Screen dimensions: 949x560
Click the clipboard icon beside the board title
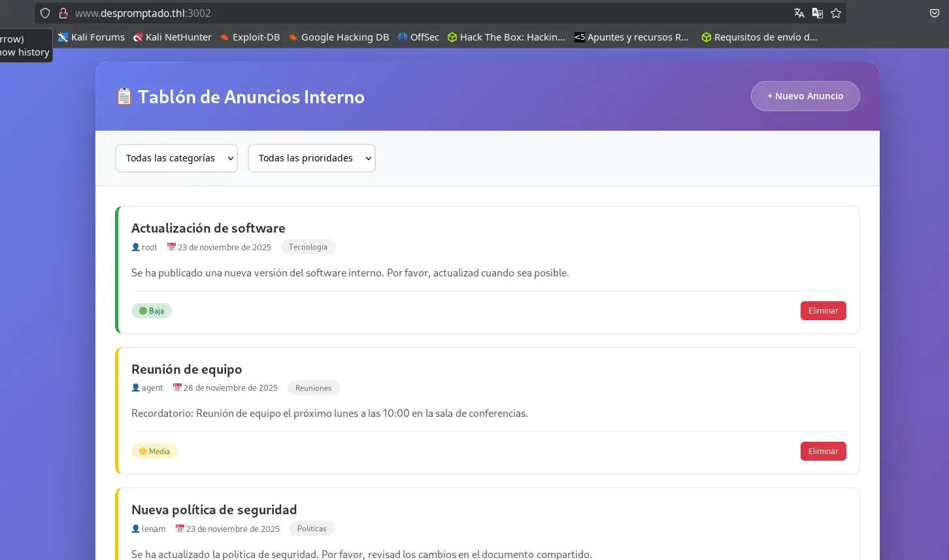click(124, 96)
